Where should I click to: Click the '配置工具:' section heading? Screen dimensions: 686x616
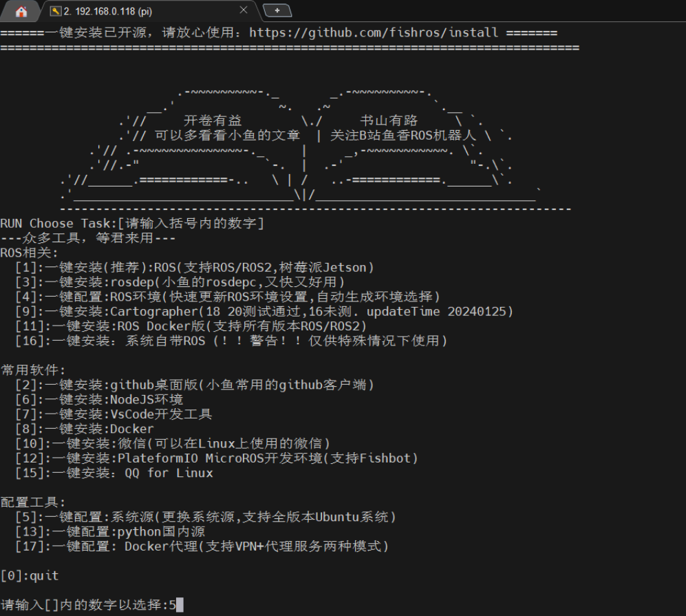pos(33,502)
